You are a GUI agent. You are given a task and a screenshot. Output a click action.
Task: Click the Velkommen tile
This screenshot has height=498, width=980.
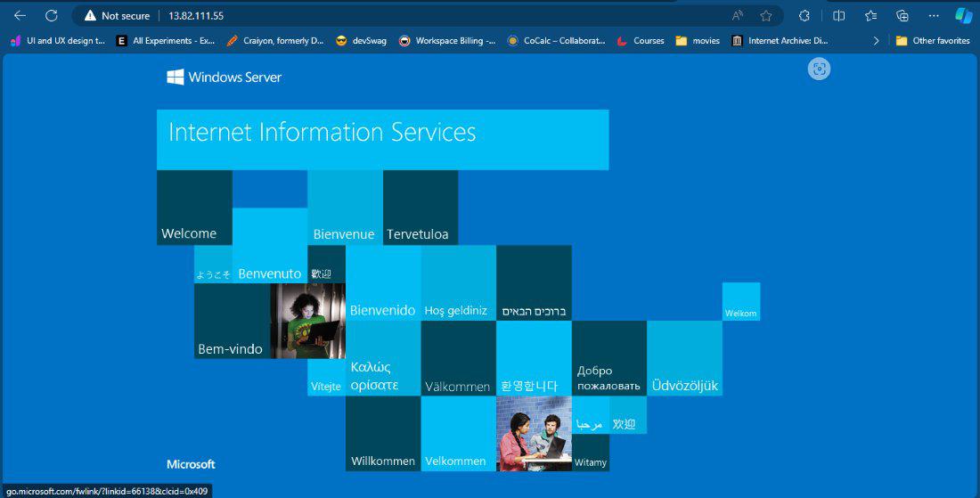(459, 434)
